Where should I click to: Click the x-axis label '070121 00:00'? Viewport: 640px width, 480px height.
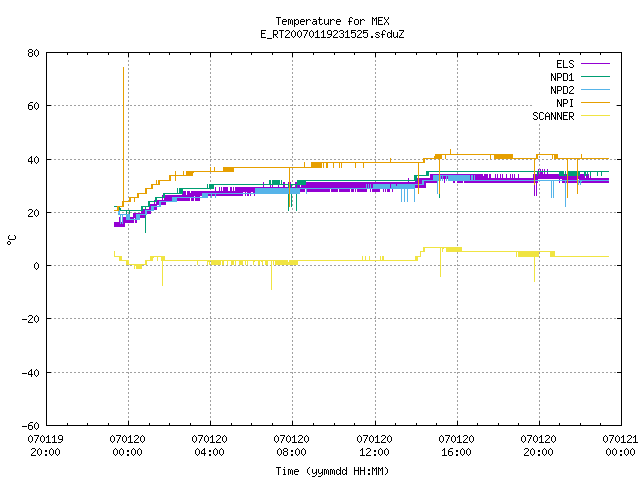(x=620, y=446)
